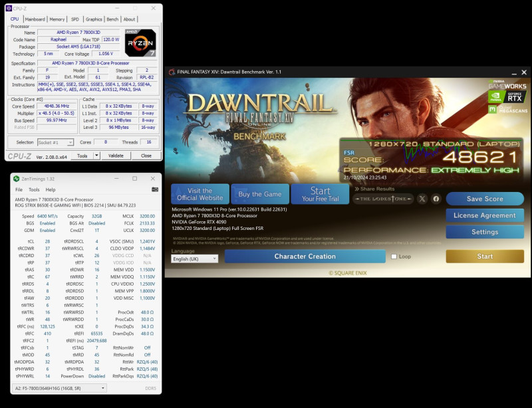
Task: Share results to The Lodestone
Action: click(383, 199)
